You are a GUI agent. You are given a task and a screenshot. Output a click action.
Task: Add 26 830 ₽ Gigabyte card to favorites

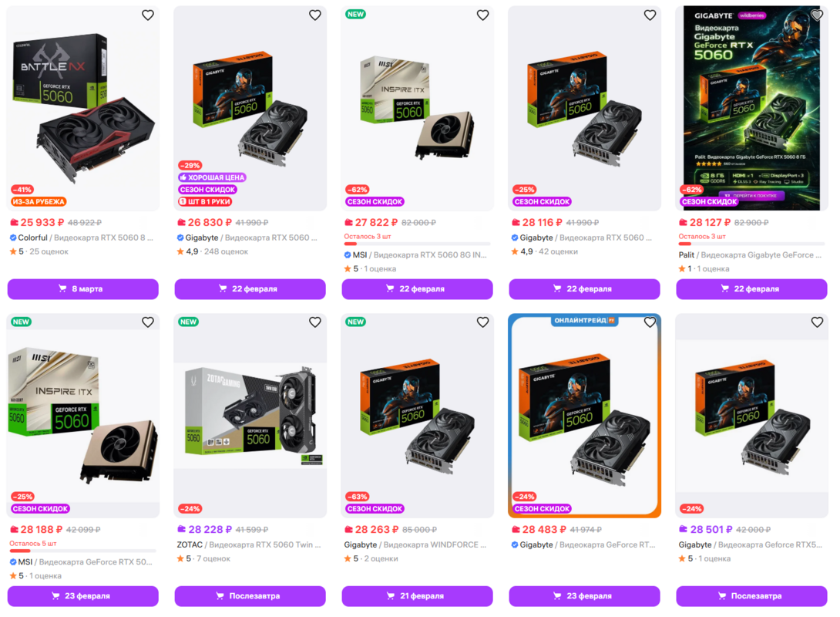(x=315, y=15)
